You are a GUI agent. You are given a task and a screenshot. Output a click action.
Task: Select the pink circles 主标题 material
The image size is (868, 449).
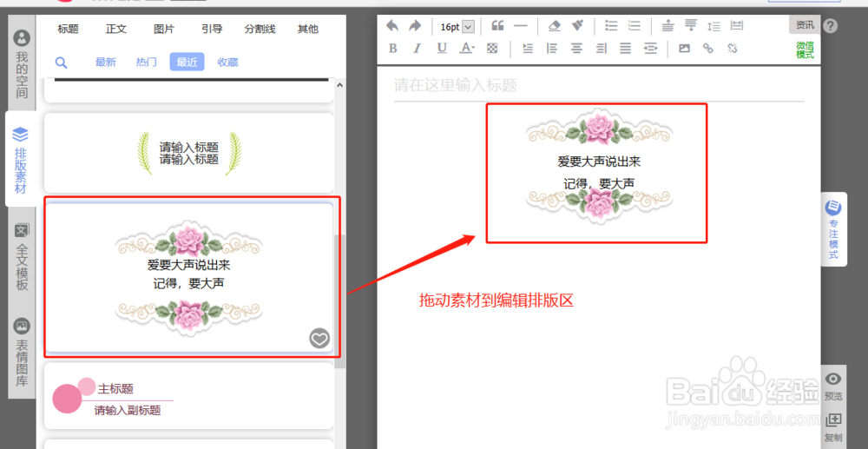pos(188,396)
